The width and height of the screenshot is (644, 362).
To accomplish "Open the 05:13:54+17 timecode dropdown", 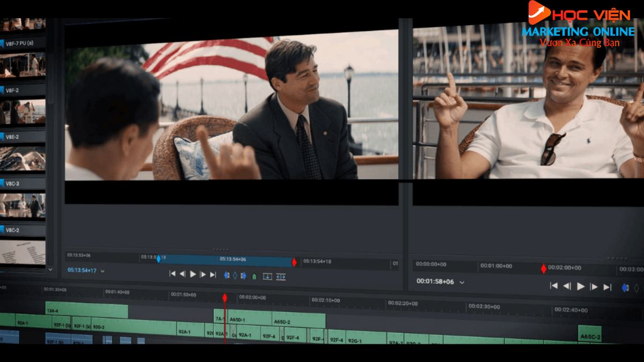I will coord(103,271).
